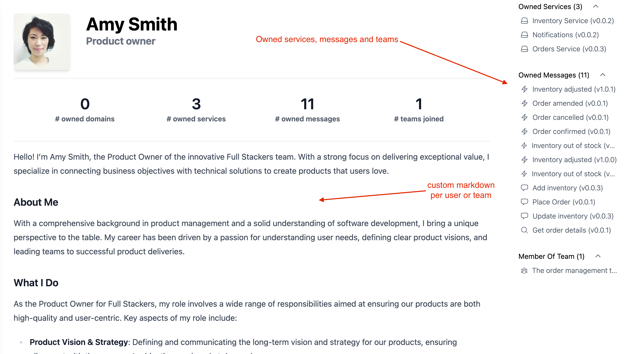The height and width of the screenshot is (354, 644).
Task: Click the magnifier icon beside Get order details
Action: tap(524, 230)
